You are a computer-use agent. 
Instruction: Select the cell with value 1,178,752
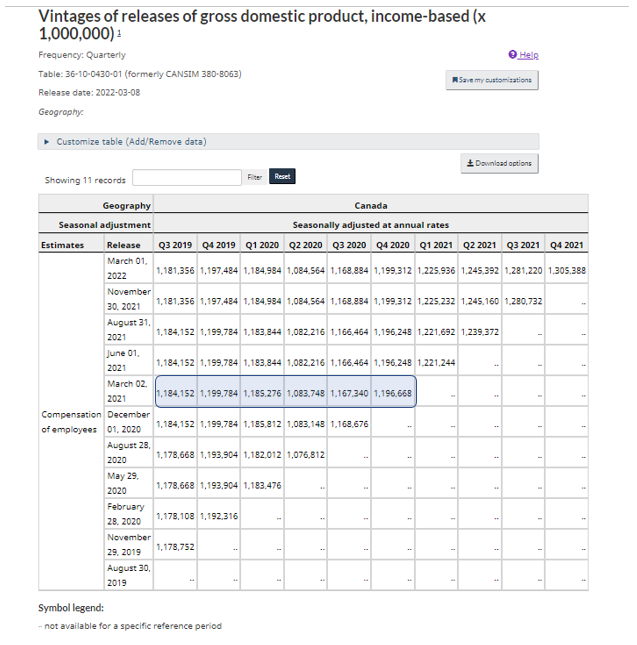point(176,547)
